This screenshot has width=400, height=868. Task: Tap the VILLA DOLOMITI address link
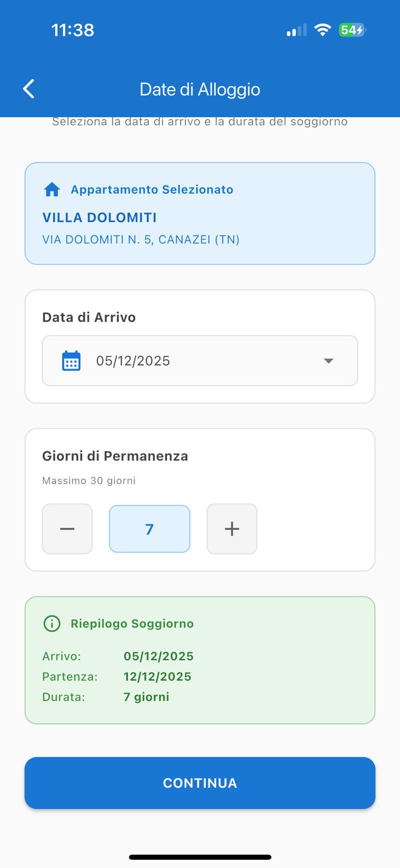coord(141,239)
